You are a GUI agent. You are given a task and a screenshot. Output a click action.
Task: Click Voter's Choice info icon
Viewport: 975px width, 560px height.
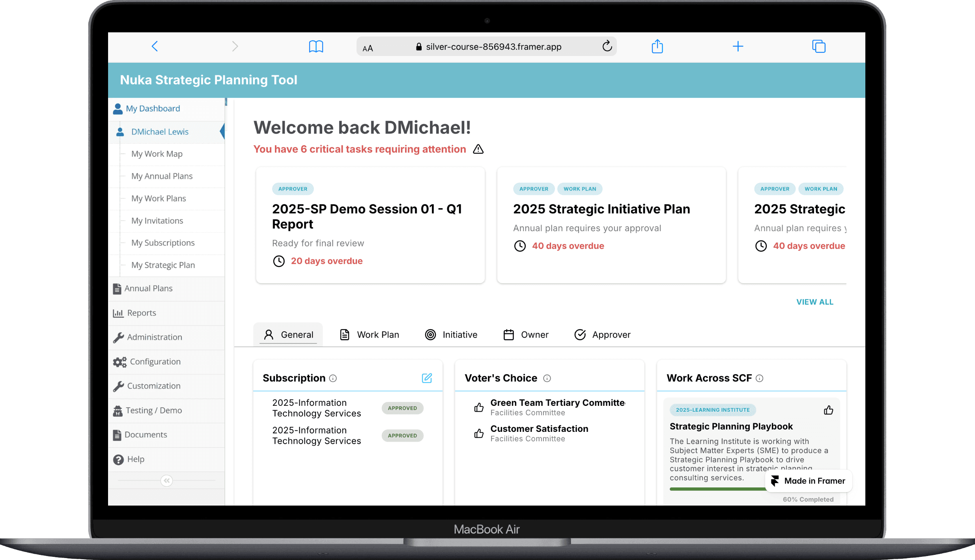[x=547, y=378]
